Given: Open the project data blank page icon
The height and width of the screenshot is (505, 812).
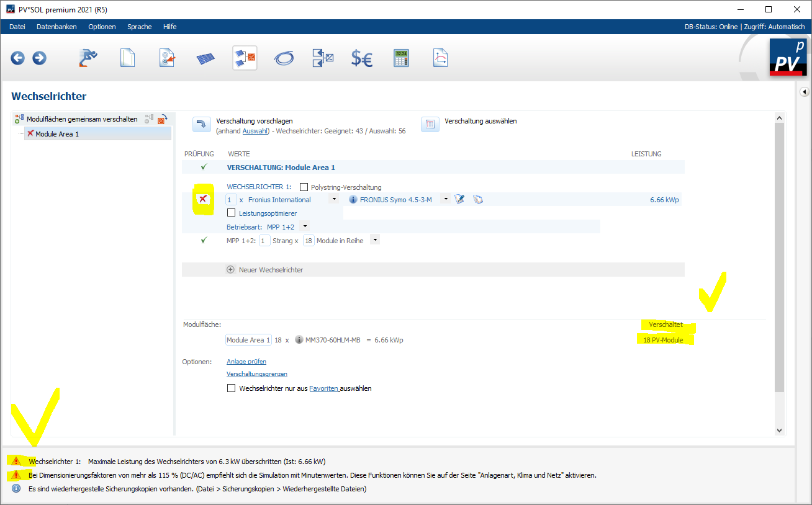Looking at the screenshot, I should [127, 58].
